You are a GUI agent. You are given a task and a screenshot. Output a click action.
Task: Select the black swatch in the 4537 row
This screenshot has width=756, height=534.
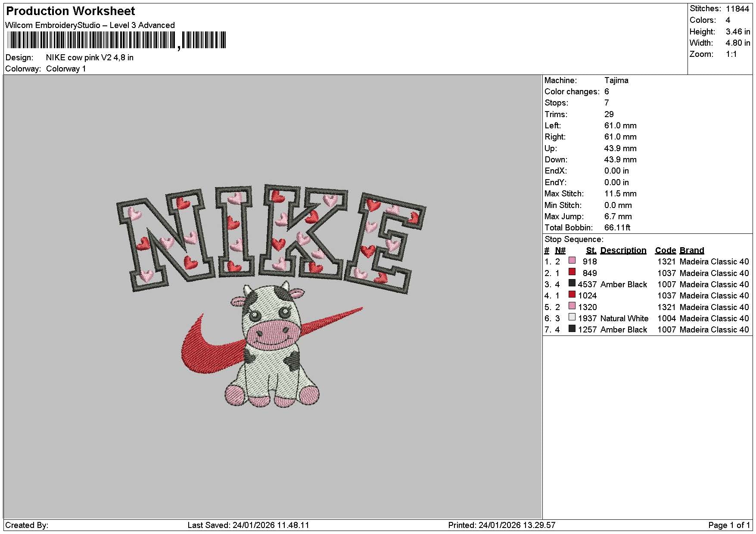(x=572, y=283)
